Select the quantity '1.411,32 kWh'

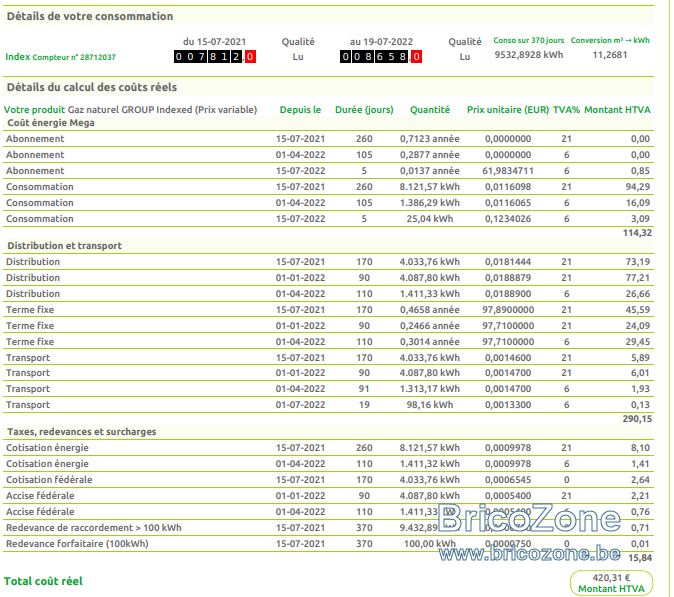[x=430, y=464]
